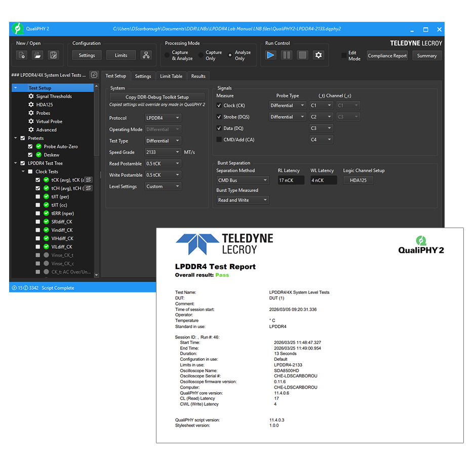Open the Speed Grade dropdown
Viewport: 476px width, 456px height.
[x=163, y=152]
